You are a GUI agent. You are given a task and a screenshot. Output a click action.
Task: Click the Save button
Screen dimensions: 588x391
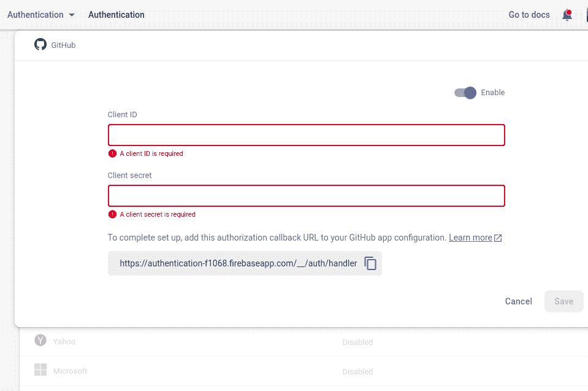pos(563,301)
